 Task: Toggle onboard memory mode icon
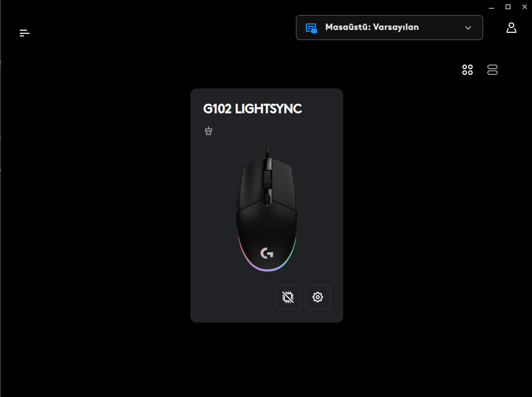(288, 297)
